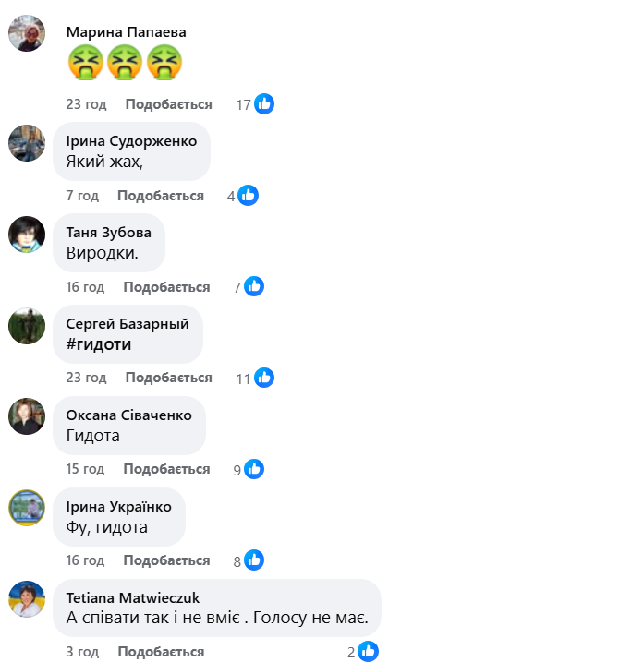
Task: Click the like reaction icon on Марина Папаева's comment
Action: pyautogui.click(x=264, y=103)
